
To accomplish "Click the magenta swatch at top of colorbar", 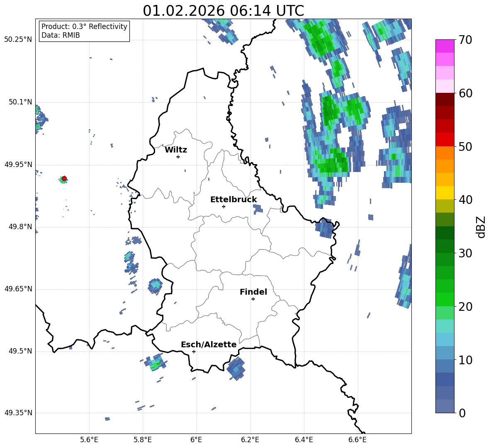I will pyautogui.click(x=445, y=46).
